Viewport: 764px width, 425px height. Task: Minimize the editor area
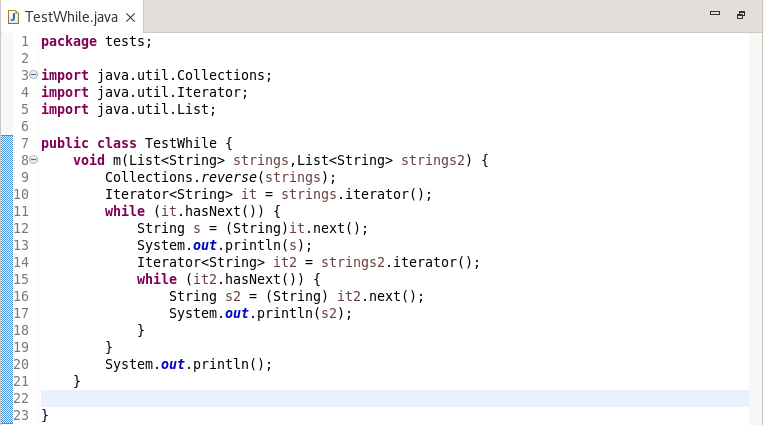(x=715, y=14)
